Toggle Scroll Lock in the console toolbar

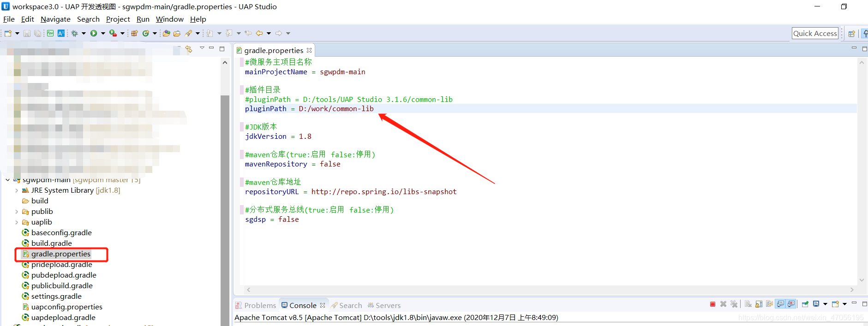click(x=759, y=304)
